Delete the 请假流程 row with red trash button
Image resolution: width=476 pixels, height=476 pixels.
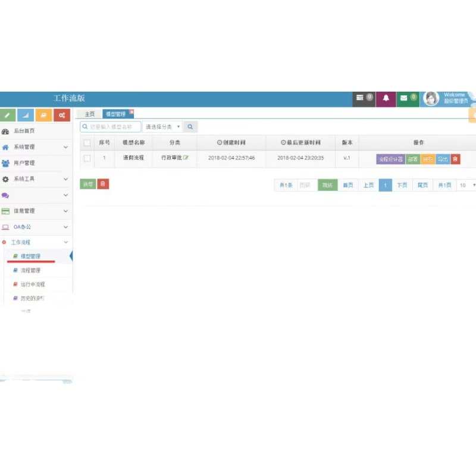[x=455, y=159]
